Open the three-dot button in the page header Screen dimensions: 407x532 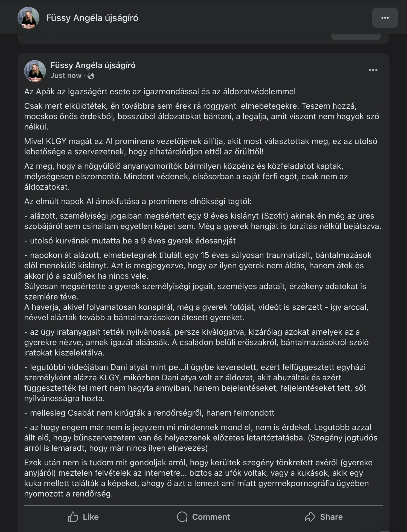click(385, 18)
